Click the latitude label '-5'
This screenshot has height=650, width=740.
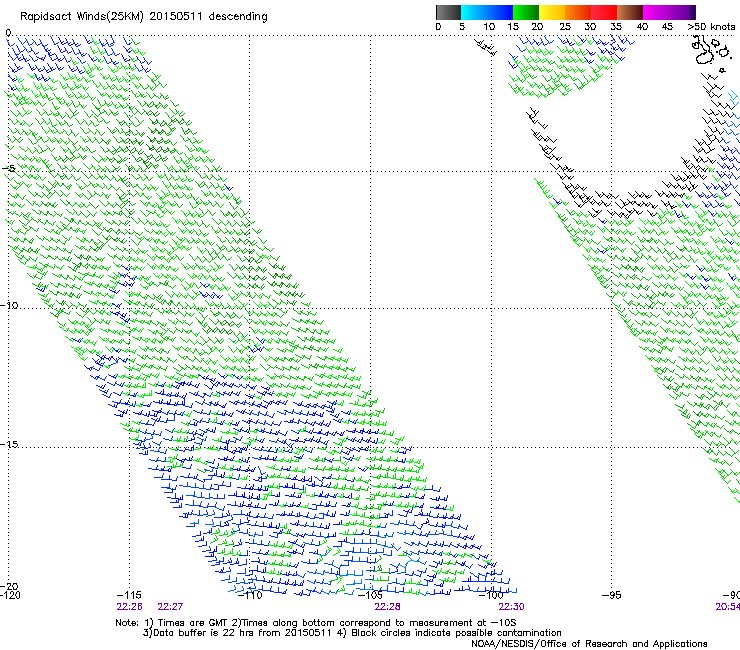(x=8, y=169)
